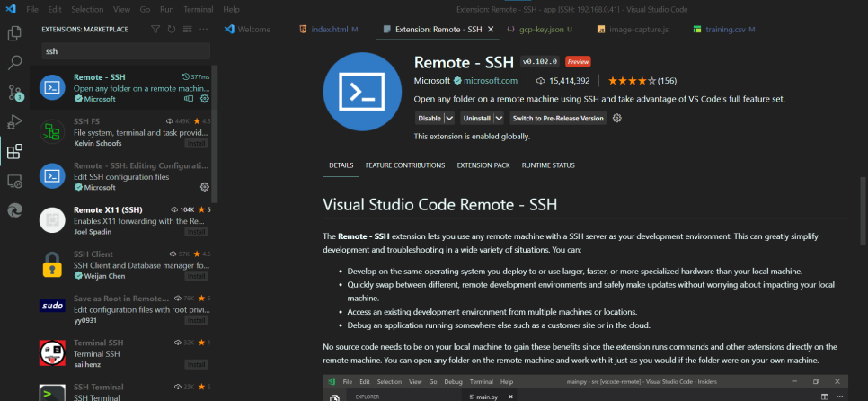868x401 pixels.
Task: Open the Remote Explorer view
Action: tap(14, 181)
